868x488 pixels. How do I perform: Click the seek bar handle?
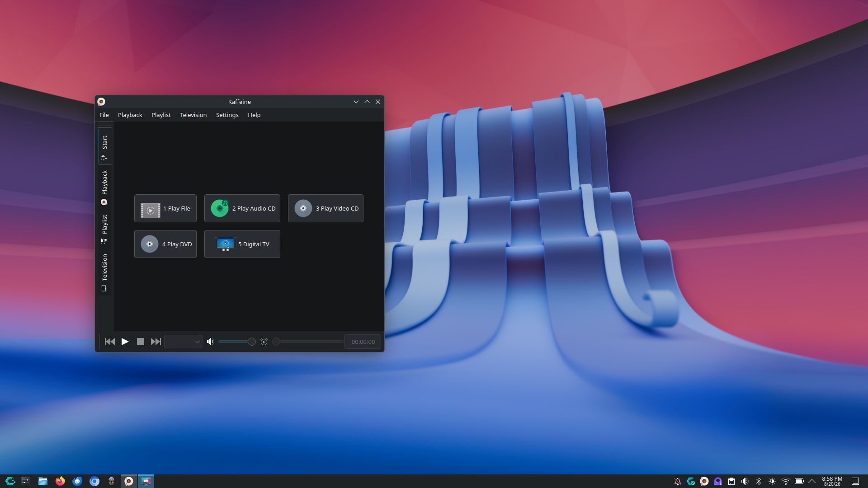pyautogui.click(x=276, y=342)
